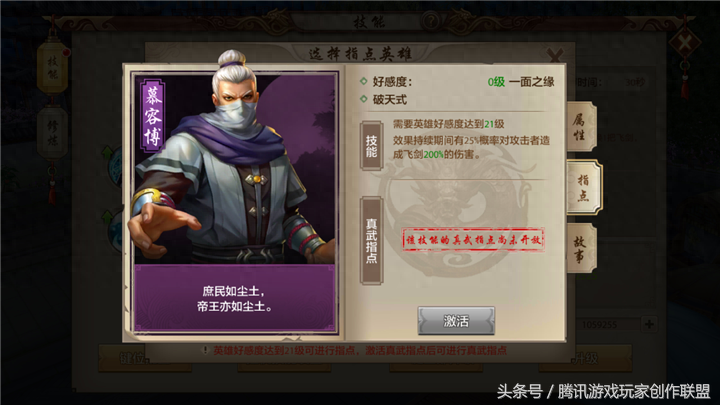
Task: Click the diamond icon beside 好感度
Action: [364, 81]
